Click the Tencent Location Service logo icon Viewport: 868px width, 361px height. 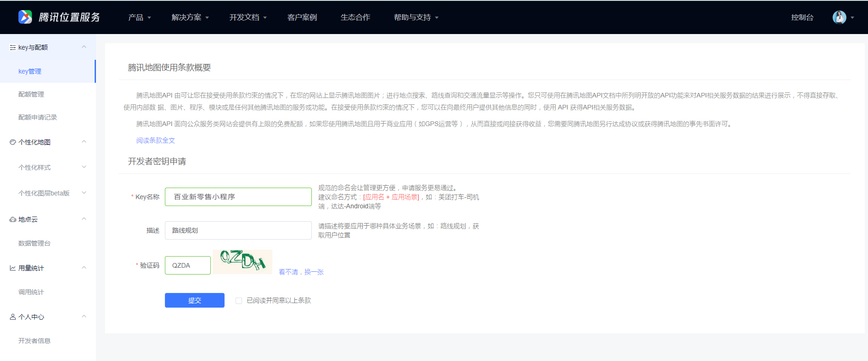25,17
